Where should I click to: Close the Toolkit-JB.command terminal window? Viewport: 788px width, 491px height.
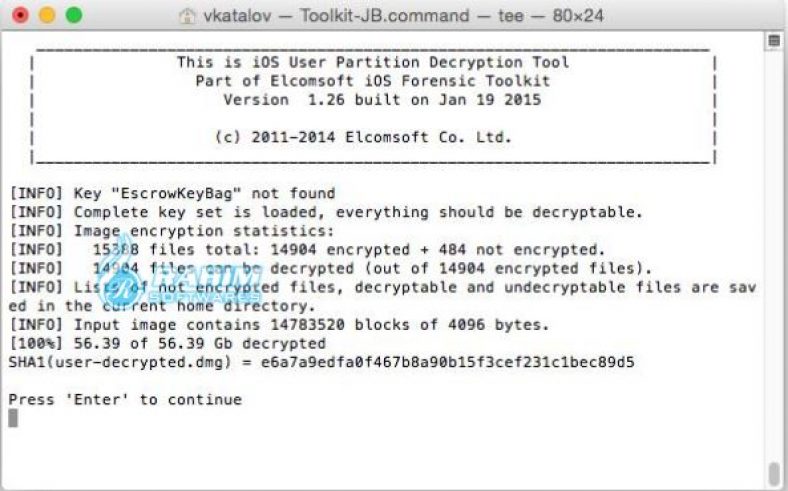[20, 16]
